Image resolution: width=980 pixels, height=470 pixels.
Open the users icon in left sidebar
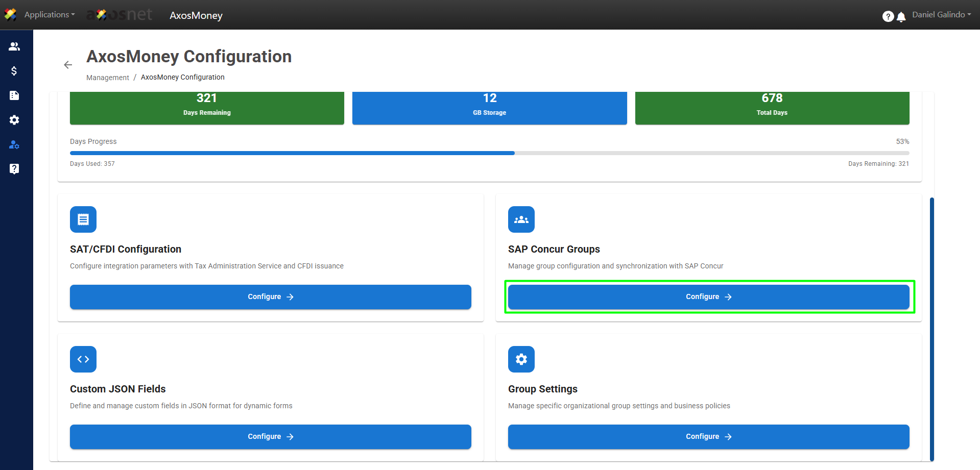[14, 46]
